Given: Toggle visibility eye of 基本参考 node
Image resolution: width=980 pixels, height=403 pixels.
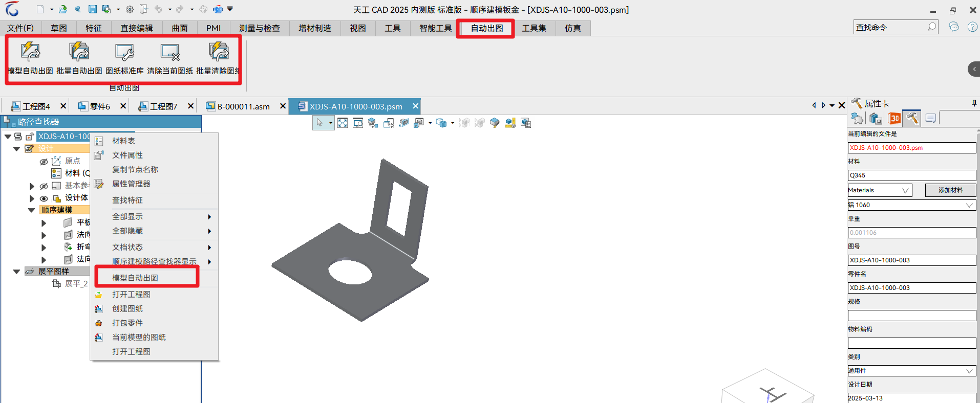Looking at the screenshot, I should 44,186.
